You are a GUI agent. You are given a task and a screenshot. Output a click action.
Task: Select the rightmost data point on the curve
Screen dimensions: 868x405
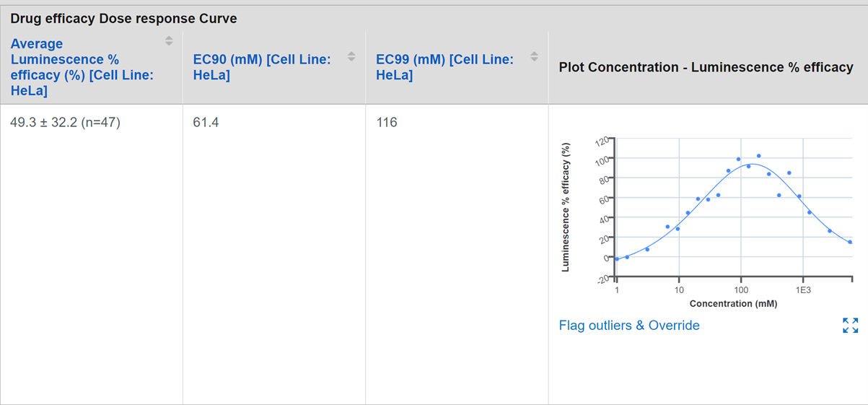click(x=850, y=242)
